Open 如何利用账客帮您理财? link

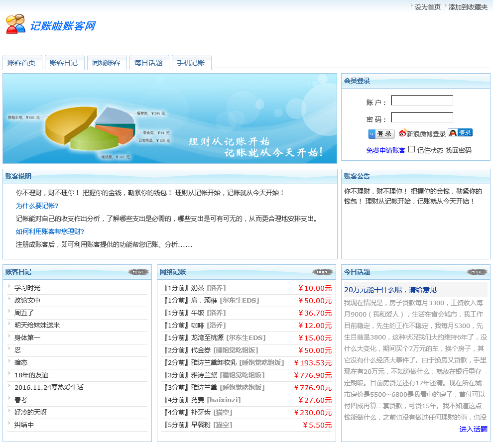tap(50, 231)
